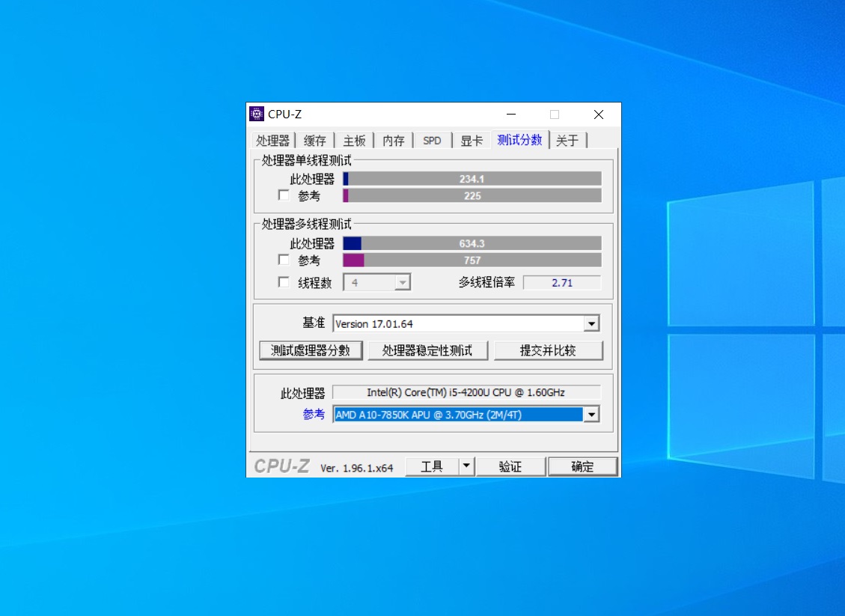Click the blue 参考 label link
Screen dimensions: 845x616
pyautogui.click(x=314, y=415)
